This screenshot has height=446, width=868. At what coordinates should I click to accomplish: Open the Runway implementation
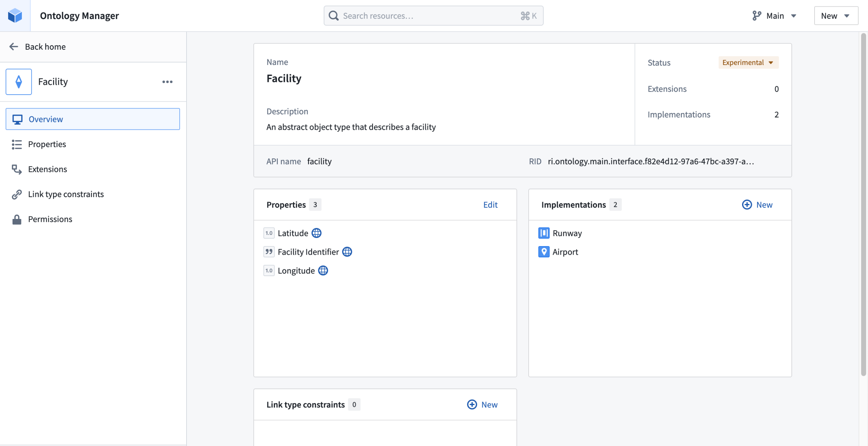click(567, 233)
